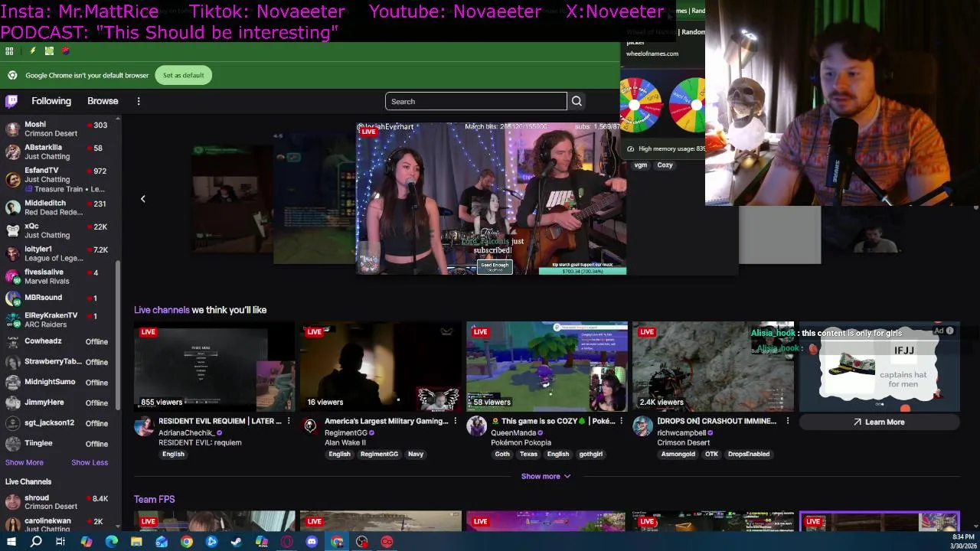Image resolution: width=980 pixels, height=551 pixels.
Task: Open the 2.4K viewers stream thumbnail
Action: point(713,367)
